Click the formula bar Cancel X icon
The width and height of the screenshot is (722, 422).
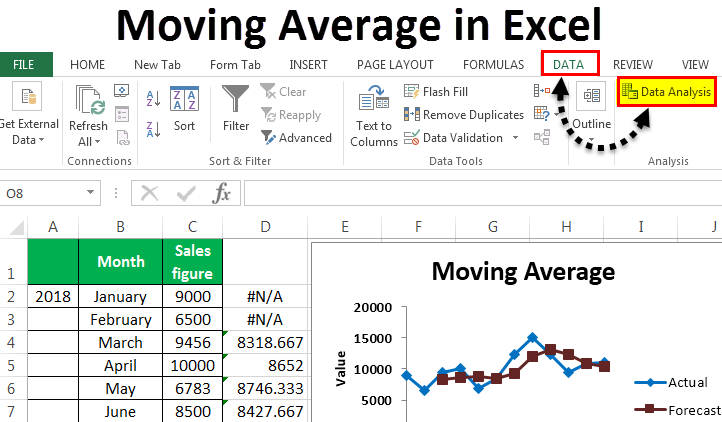coord(149,193)
